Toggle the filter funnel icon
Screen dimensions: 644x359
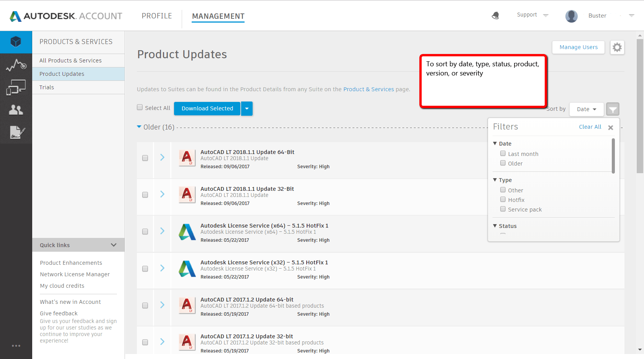(613, 109)
